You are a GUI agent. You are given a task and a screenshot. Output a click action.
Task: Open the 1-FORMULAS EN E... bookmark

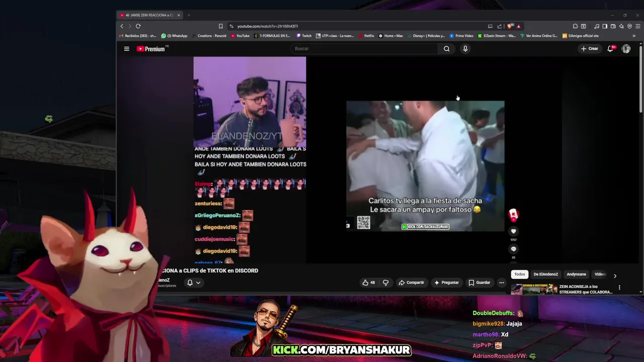272,36
